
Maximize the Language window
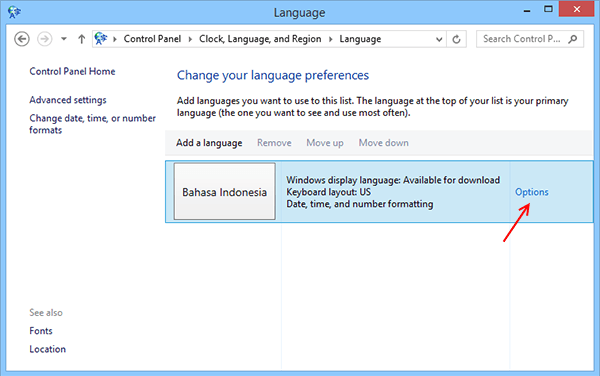pos(548,9)
